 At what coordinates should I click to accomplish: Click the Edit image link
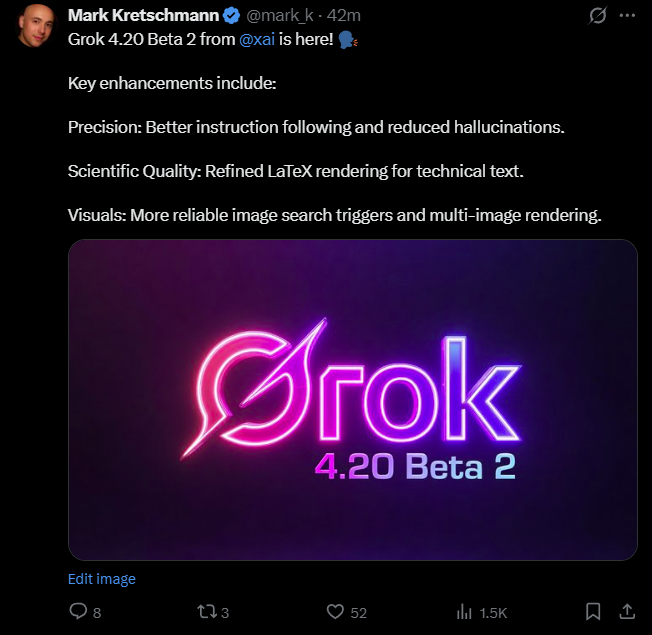coord(102,579)
